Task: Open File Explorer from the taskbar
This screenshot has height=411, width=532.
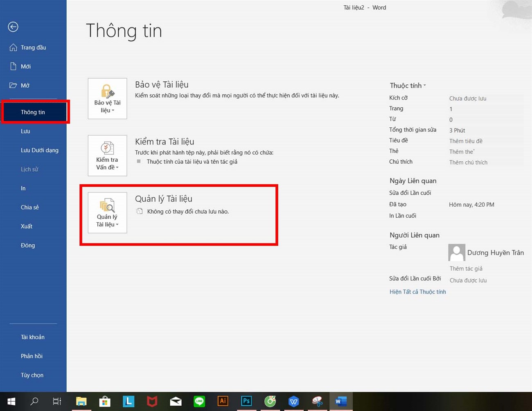Action: tap(81, 402)
